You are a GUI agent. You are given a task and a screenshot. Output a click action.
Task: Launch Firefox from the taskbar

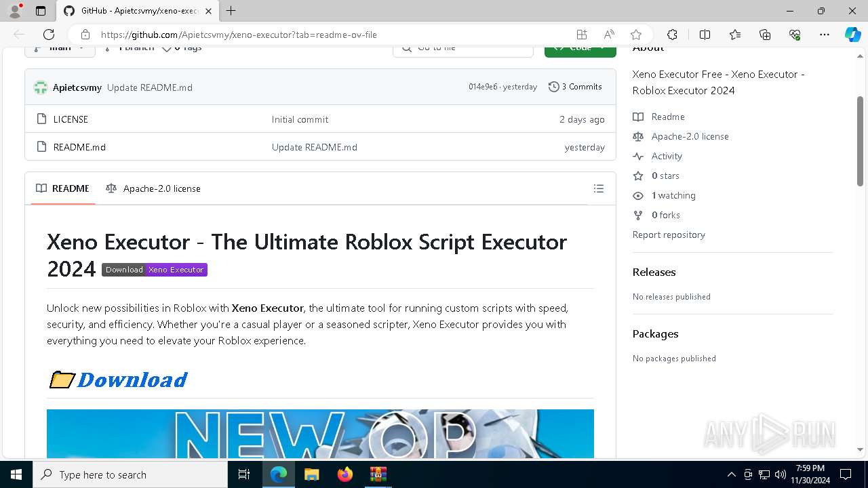click(345, 474)
